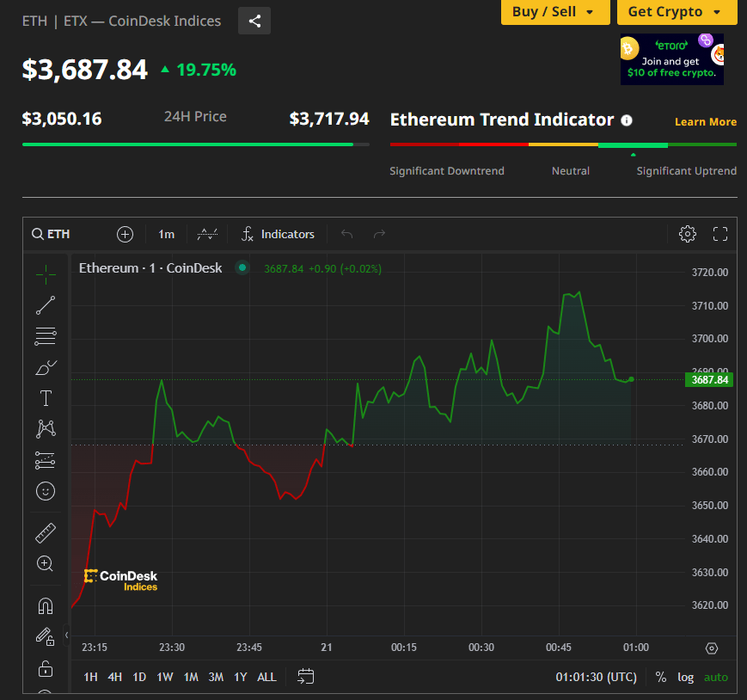This screenshot has height=700, width=747.
Task: Enter fullscreen chart mode
Action: 720,234
